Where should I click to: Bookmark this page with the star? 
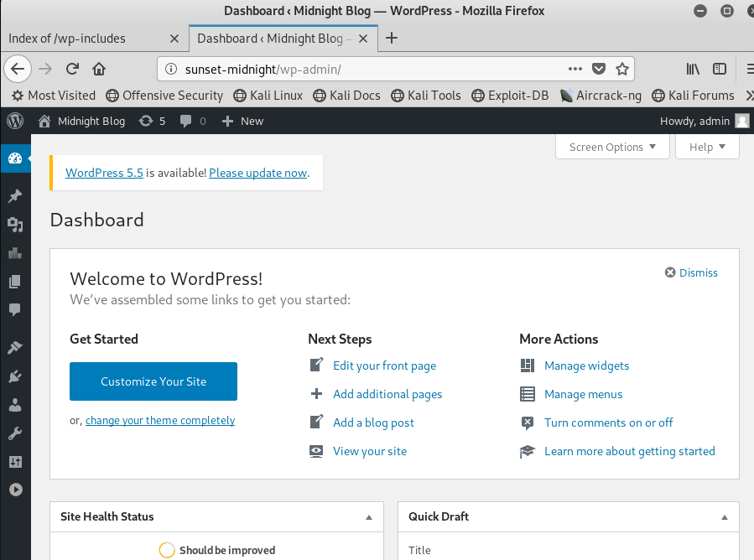tap(622, 70)
